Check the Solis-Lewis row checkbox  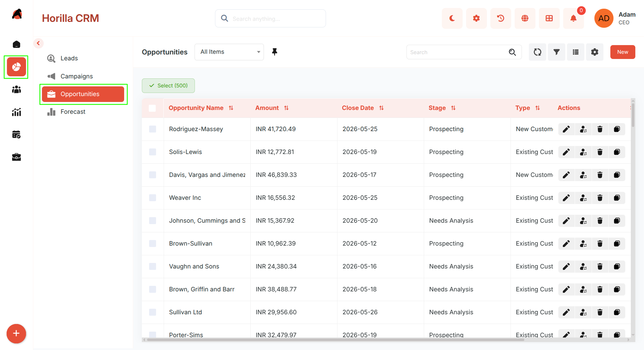point(153,152)
